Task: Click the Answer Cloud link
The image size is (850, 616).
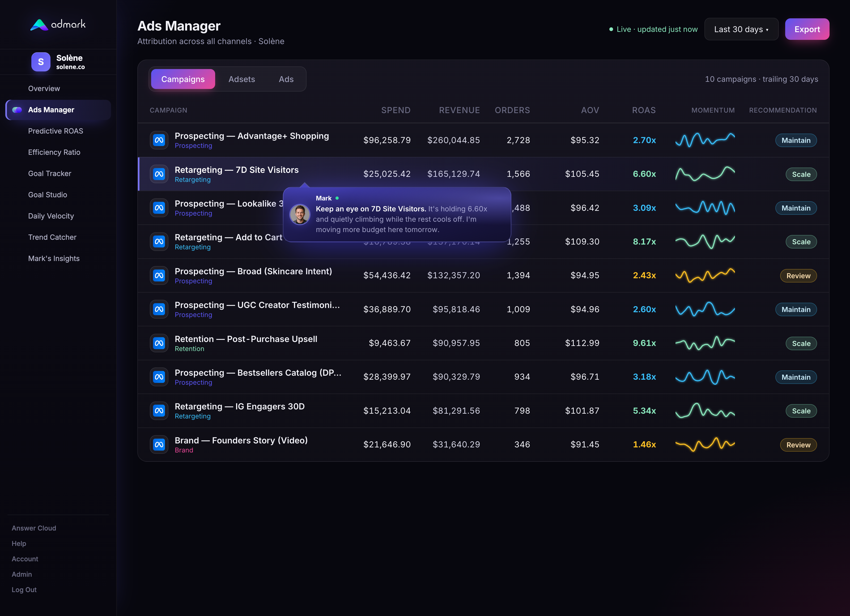Action: coord(34,528)
